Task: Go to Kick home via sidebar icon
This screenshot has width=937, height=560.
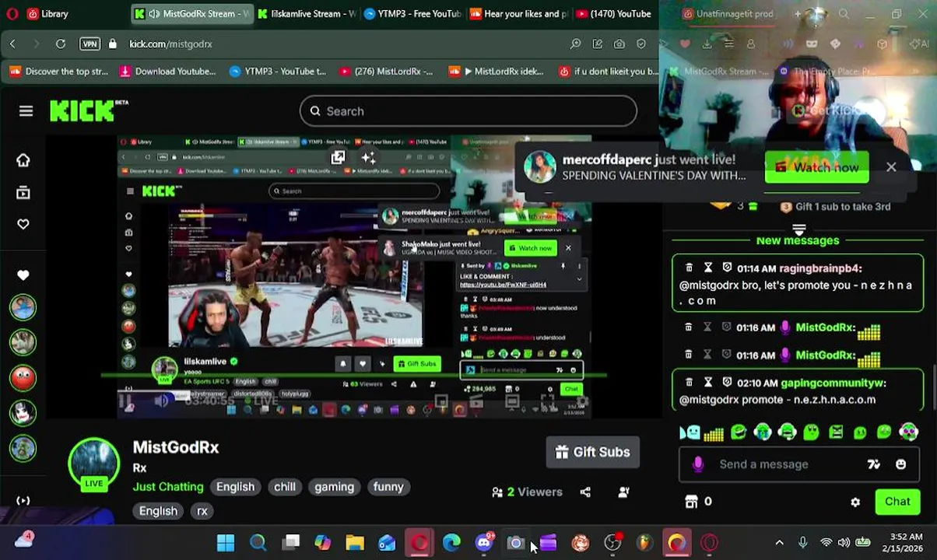Action: (x=23, y=160)
